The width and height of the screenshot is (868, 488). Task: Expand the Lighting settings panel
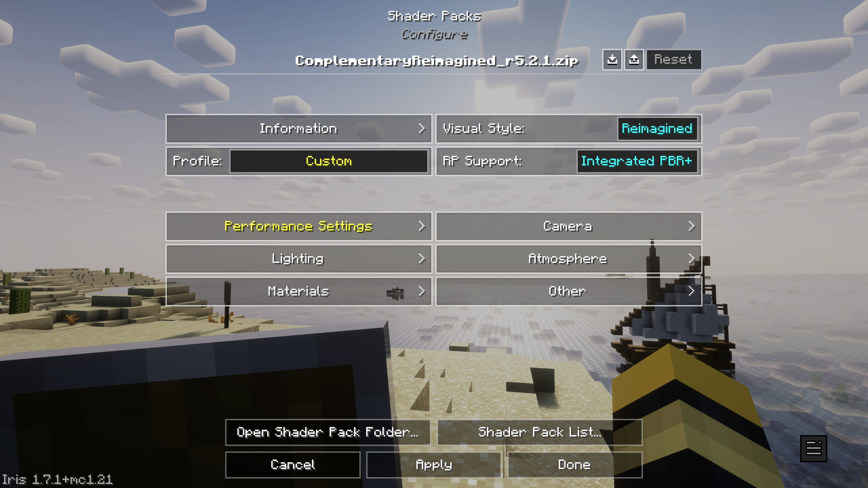[298, 258]
